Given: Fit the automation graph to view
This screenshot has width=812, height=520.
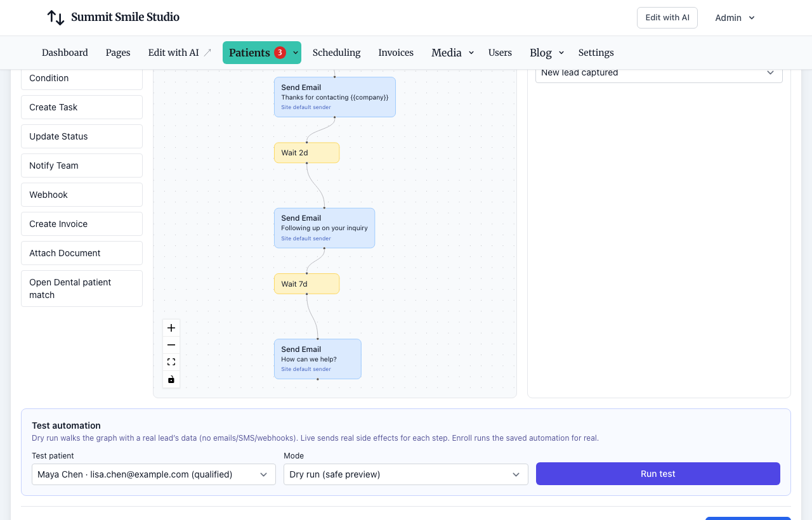Looking at the screenshot, I should pyautogui.click(x=171, y=362).
